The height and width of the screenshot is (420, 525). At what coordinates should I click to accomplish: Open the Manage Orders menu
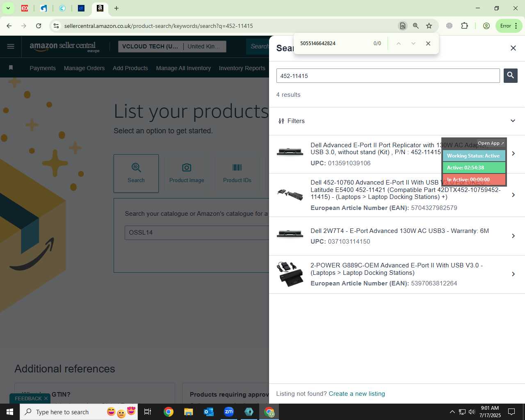(x=84, y=68)
